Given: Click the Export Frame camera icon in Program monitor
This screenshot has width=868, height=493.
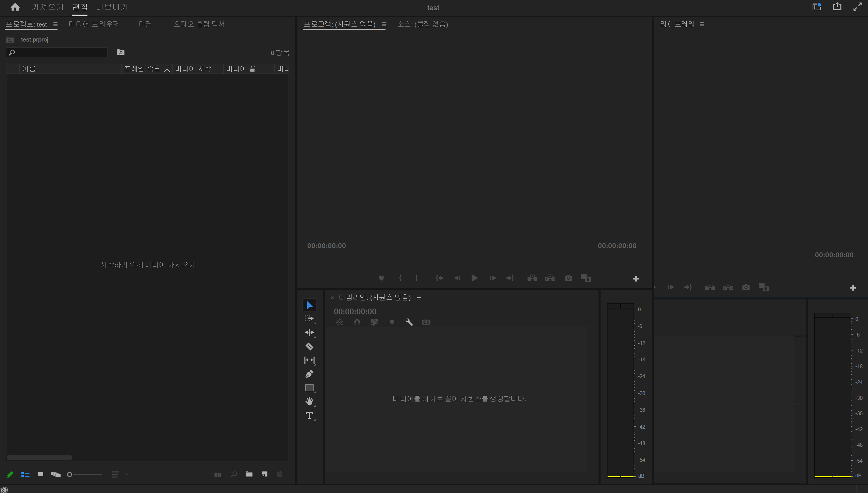Looking at the screenshot, I should point(568,278).
